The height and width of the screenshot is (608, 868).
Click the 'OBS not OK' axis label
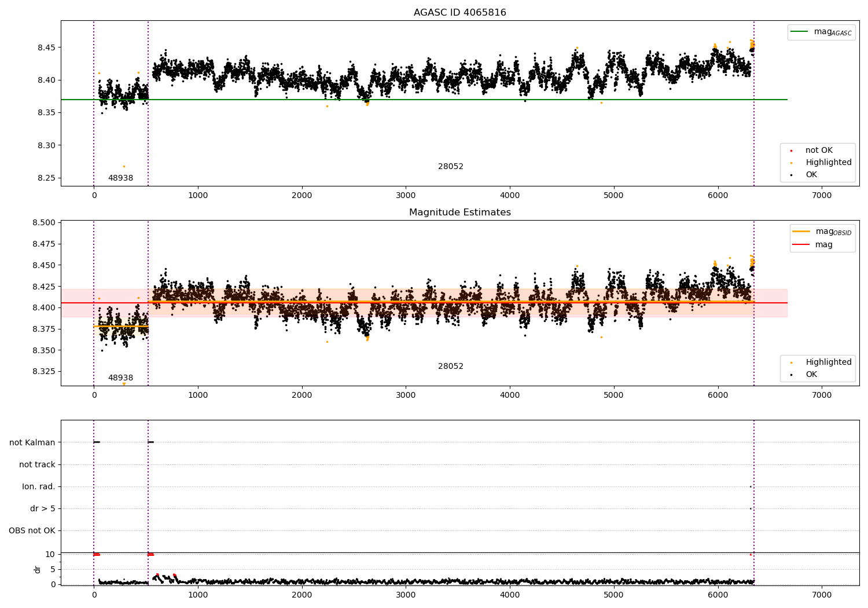point(32,530)
